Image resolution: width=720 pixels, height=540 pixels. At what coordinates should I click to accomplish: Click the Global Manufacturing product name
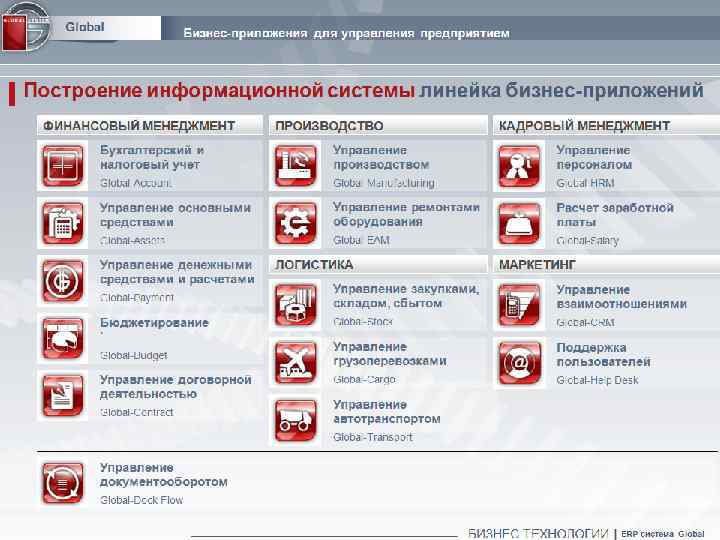click(x=384, y=183)
